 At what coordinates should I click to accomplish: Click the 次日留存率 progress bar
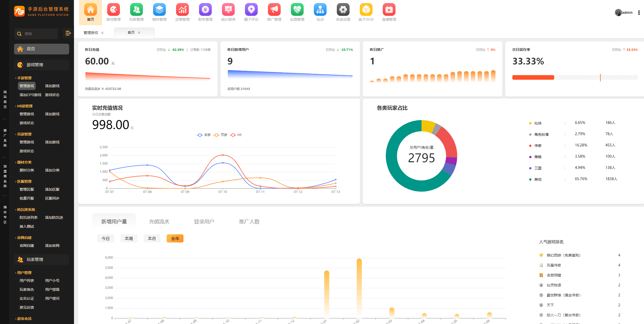point(575,77)
